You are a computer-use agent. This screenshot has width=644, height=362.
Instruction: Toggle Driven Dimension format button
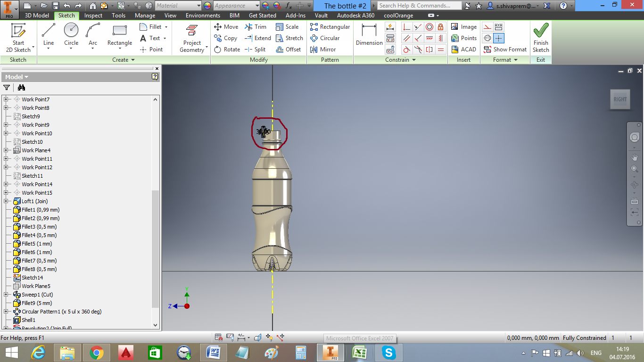pos(499,27)
